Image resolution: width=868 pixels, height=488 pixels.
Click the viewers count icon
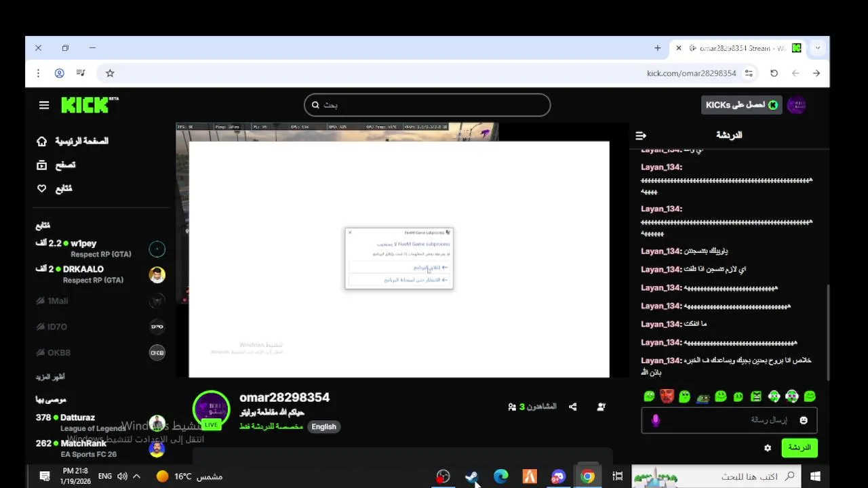(x=512, y=407)
